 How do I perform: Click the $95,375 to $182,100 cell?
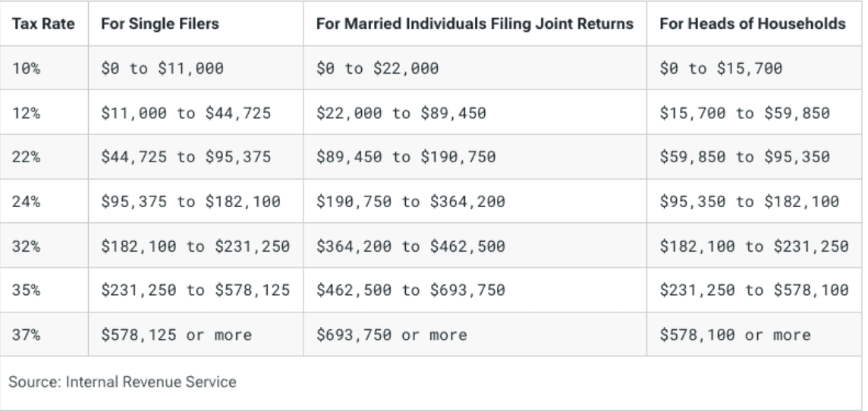(x=190, y=202)
